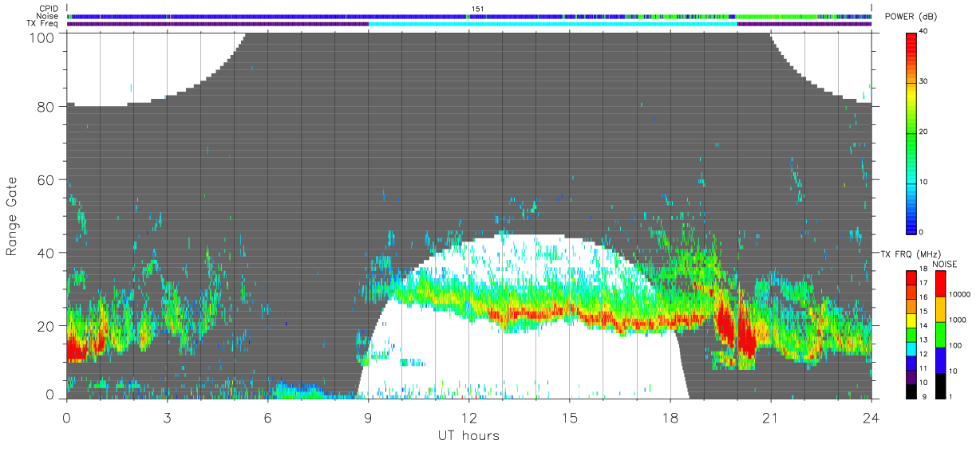
Task: Pick the yellow band of the POWER colorbar
Action: 912,93
